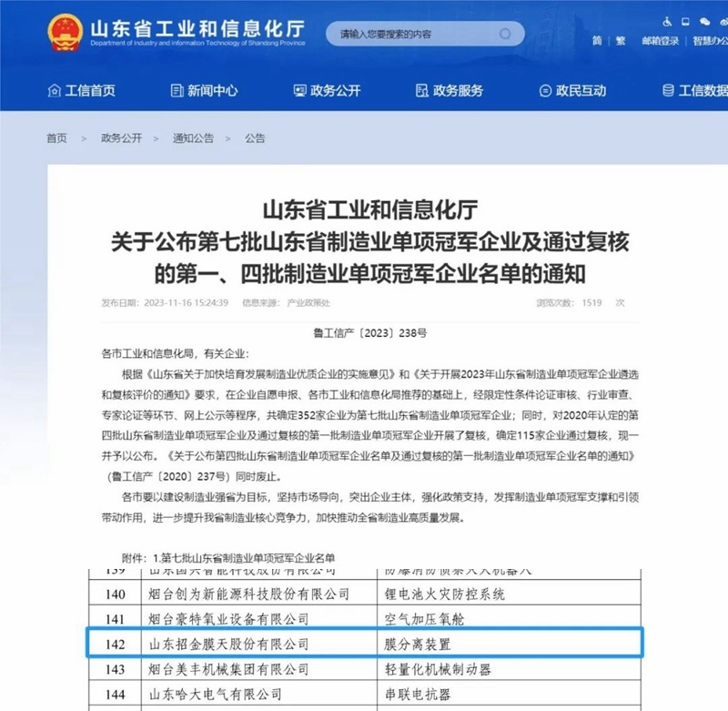Click the news icon beside 新闻中心

tap(177, 90)
